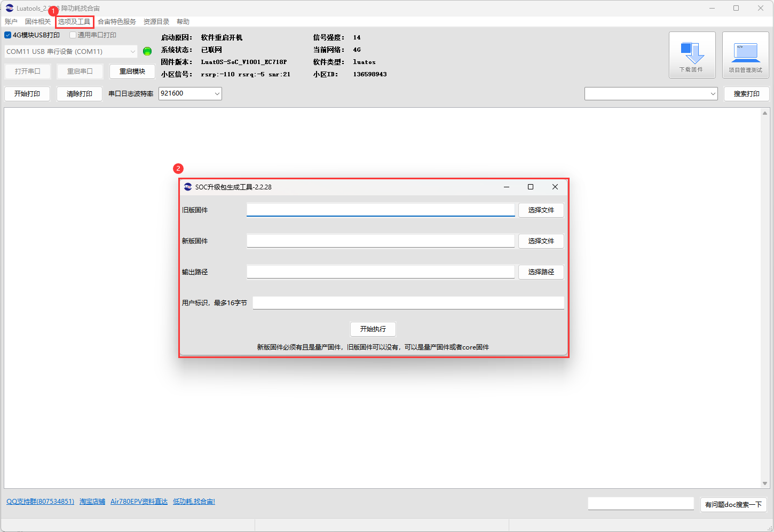Click the 开始执行 button

pos(373,329)
